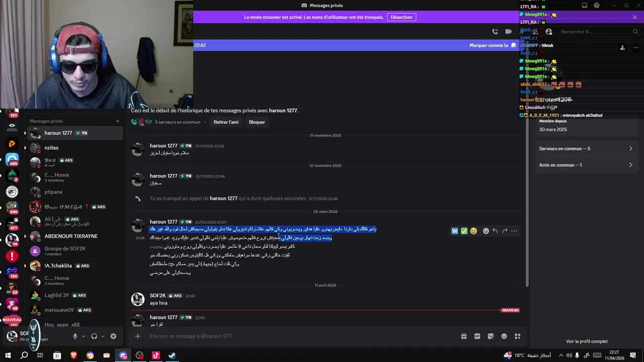The image size is (644, 362).
Task: Start a voice call with haroun 1277
Action: (495, 31)
